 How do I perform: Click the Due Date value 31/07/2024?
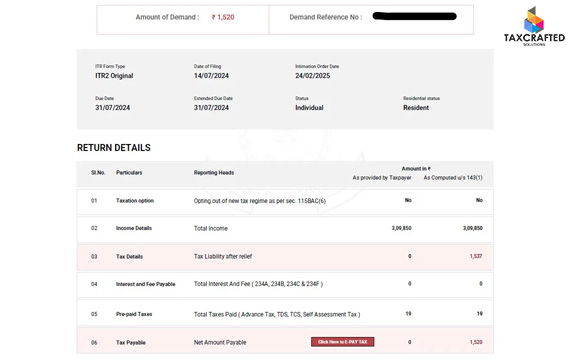112,108
